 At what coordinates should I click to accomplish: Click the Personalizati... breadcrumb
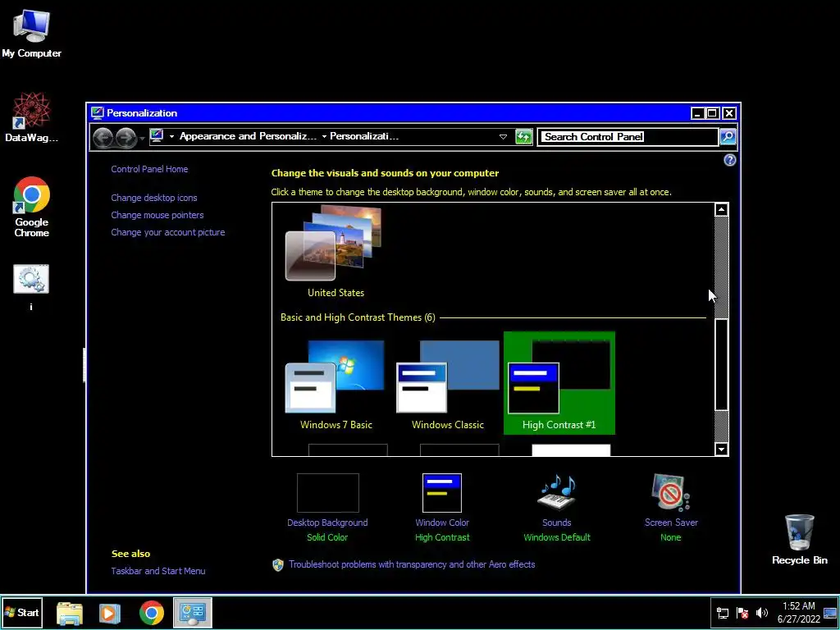click(364, 136)
